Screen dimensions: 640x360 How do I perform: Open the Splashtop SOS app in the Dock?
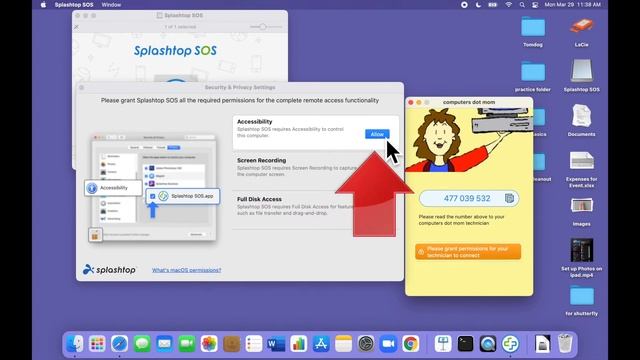click(x=511, y=344)
